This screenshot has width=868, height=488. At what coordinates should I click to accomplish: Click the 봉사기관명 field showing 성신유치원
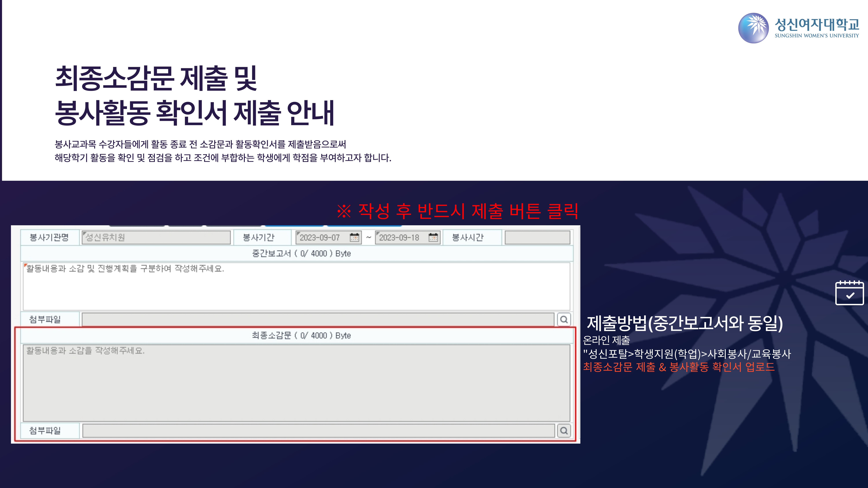156,237
